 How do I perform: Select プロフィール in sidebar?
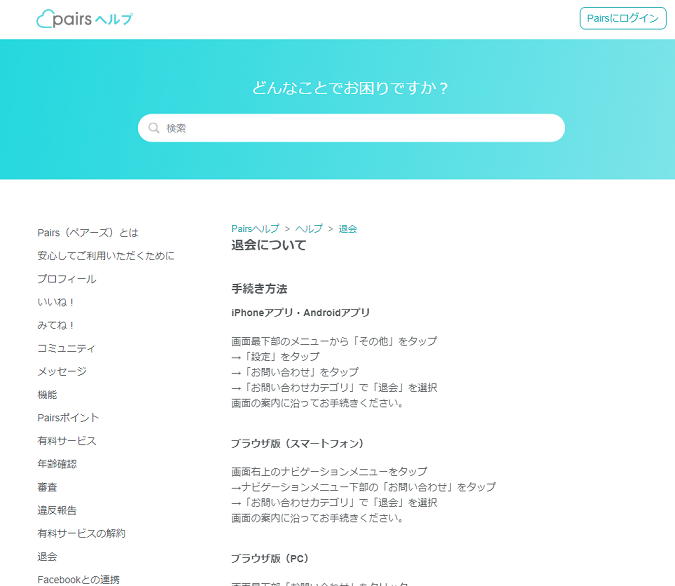point(67,279)
